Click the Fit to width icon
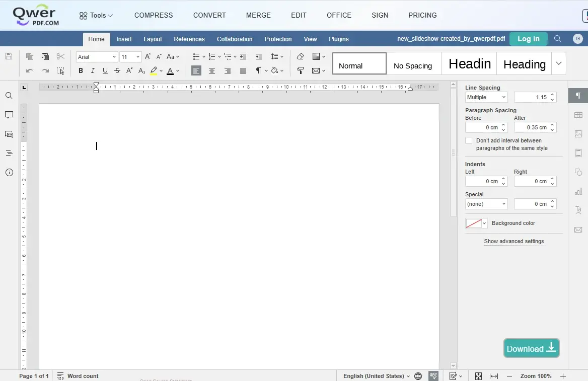 [x=494, y=376]
